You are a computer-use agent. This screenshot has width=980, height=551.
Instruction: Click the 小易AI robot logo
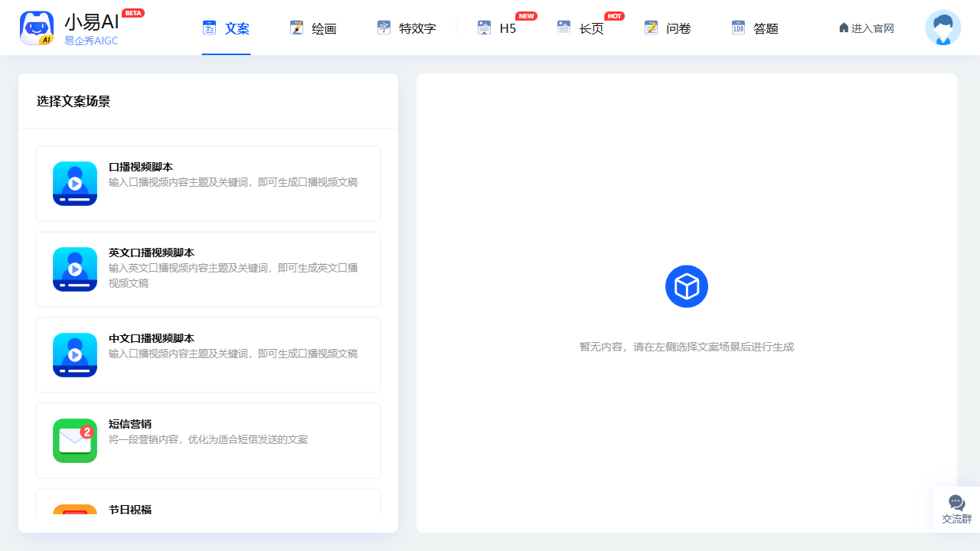[37, 28]
